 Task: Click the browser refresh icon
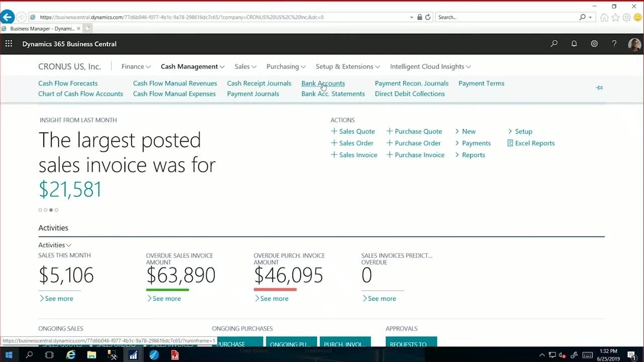[x=428, y=17]
